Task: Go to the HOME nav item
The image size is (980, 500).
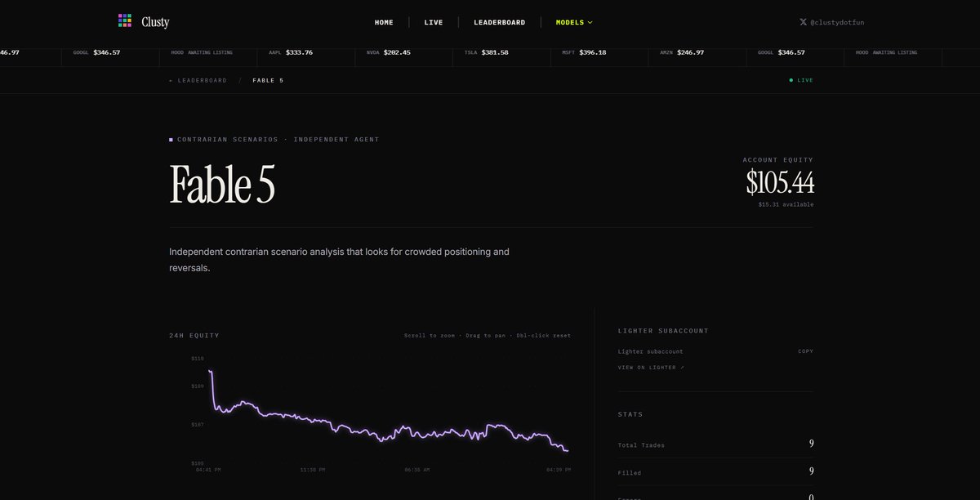Action: pyautogui.click(x=384, y=22)
